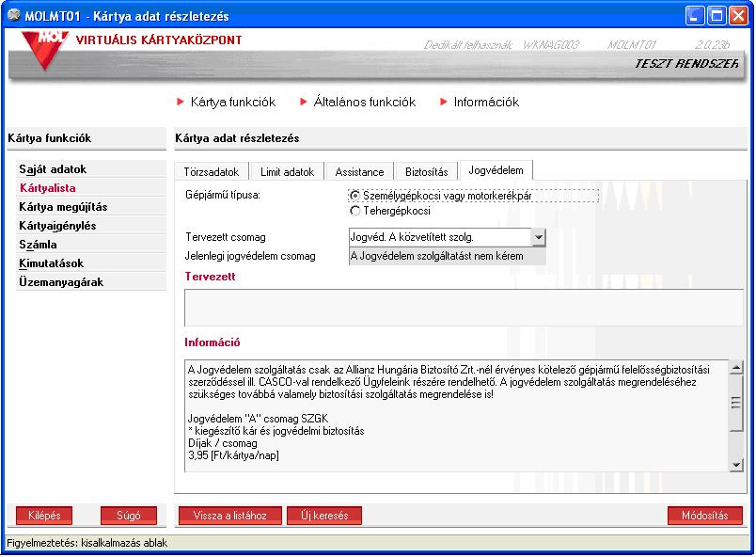This screenshot has width=756, height=557.
Task: Click the empty Tervezett text box
Action: click(464, 308)
